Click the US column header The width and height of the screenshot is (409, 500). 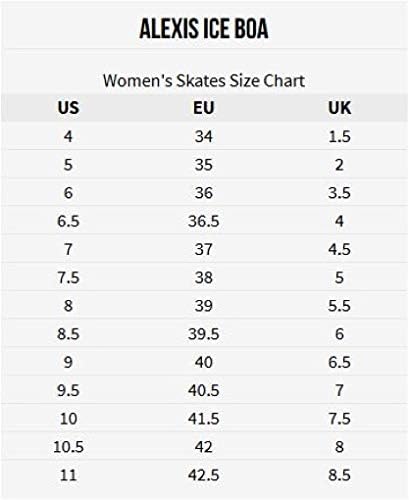click(x=68, y=108)
